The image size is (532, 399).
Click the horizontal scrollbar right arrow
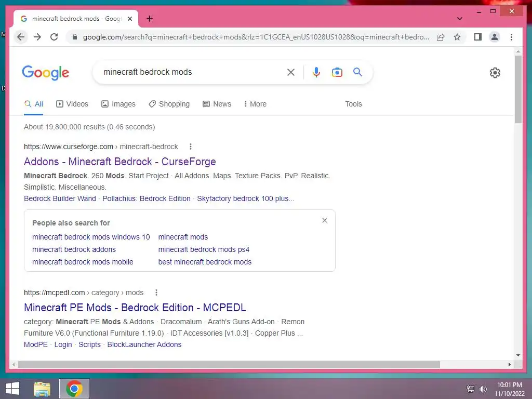pyautogui.click(x=509, y=364)
